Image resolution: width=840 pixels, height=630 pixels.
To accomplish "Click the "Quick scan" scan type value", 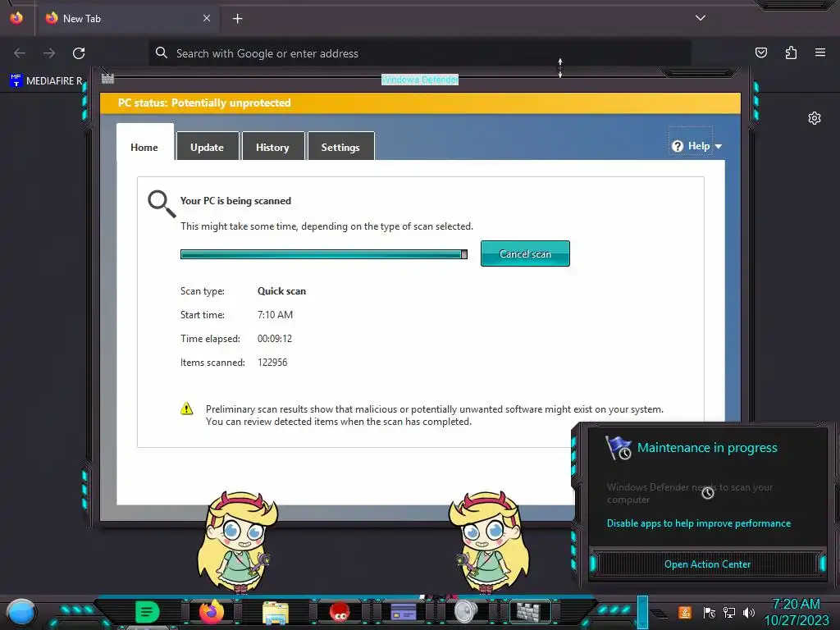I will (282, 291).
